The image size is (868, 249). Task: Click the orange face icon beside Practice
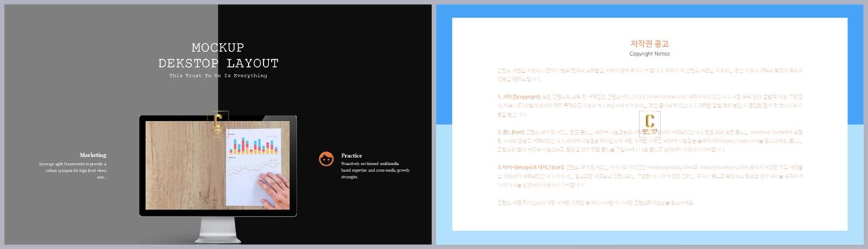(326, 159)
